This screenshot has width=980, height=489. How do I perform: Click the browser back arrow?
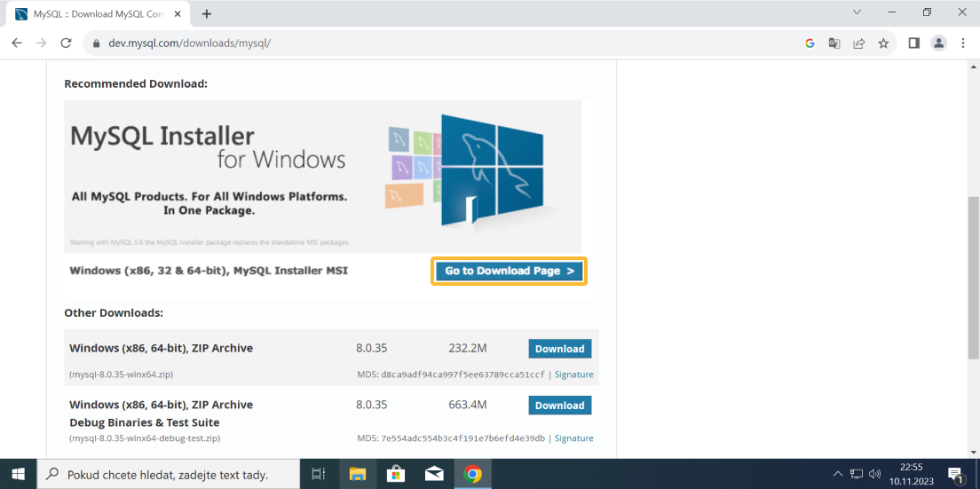(17, 43)
